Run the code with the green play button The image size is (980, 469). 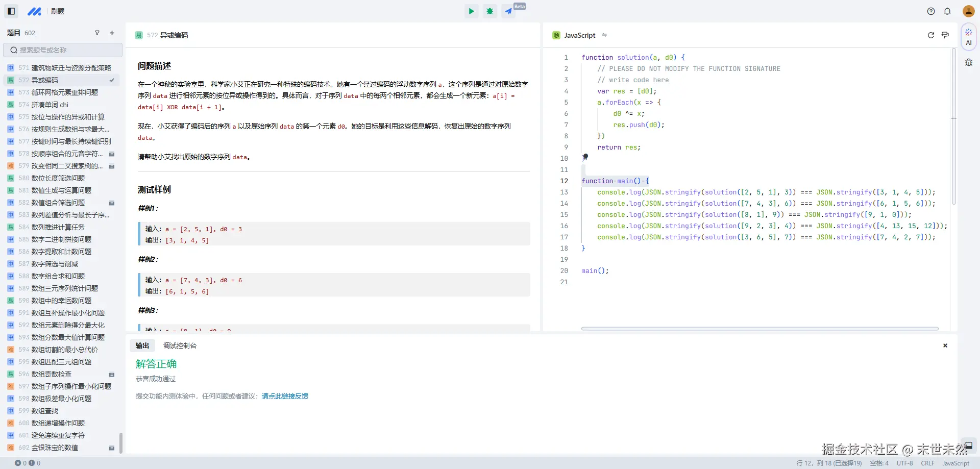pyautogui.click(x=471, y=11)
